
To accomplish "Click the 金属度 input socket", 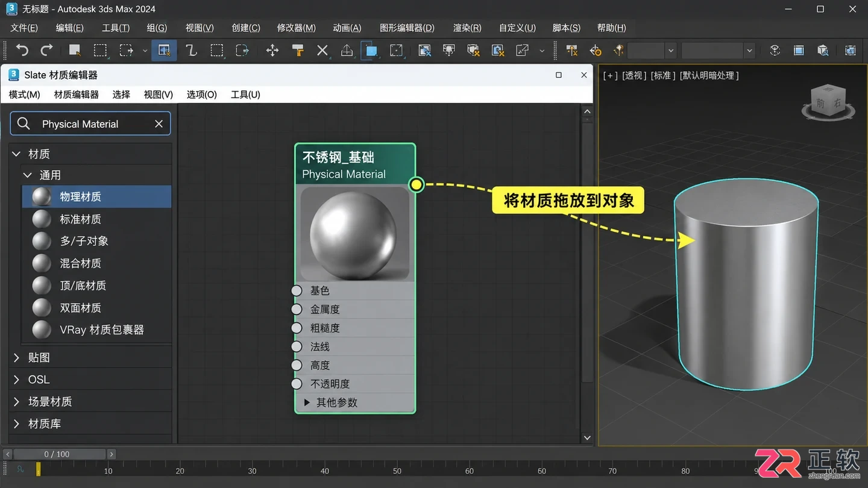I will 297,309.
